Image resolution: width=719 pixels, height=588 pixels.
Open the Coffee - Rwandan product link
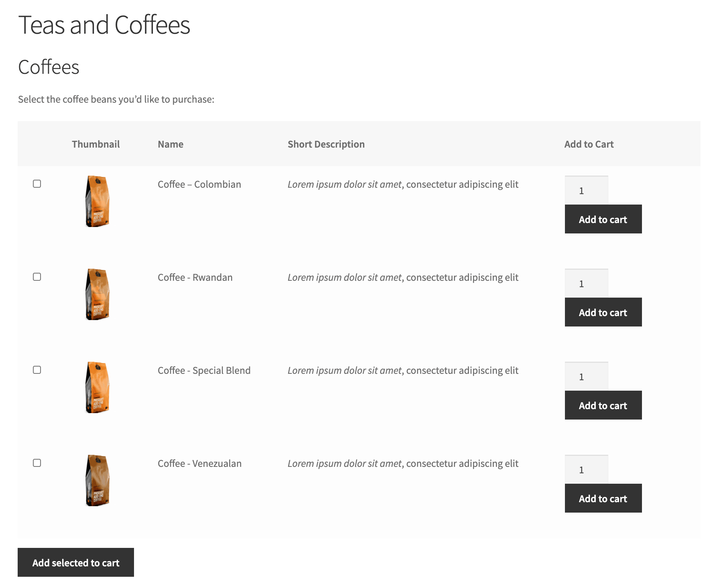click(x=195, y=277)
